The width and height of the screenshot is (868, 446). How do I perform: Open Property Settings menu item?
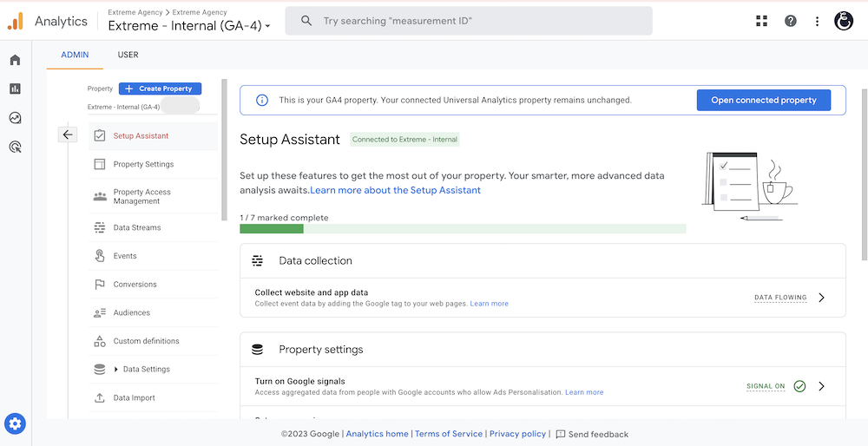coord(154,164)
